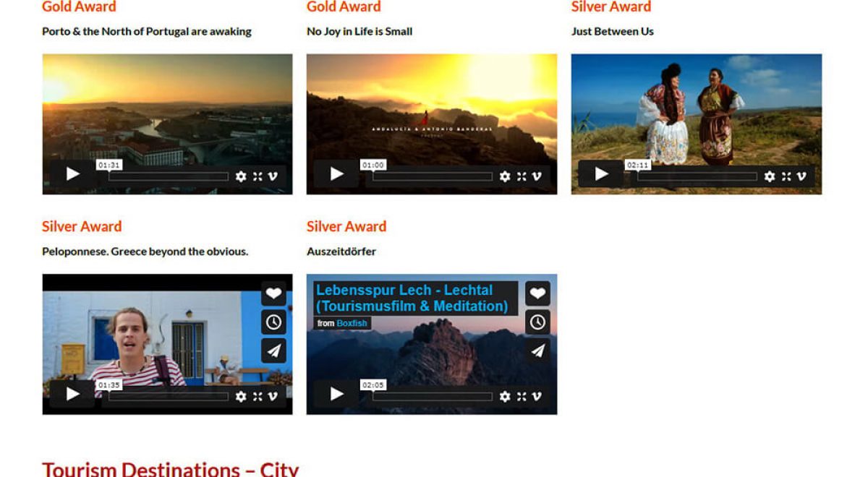Play the Porto & North of Portugal video

(x=72, y=174)
